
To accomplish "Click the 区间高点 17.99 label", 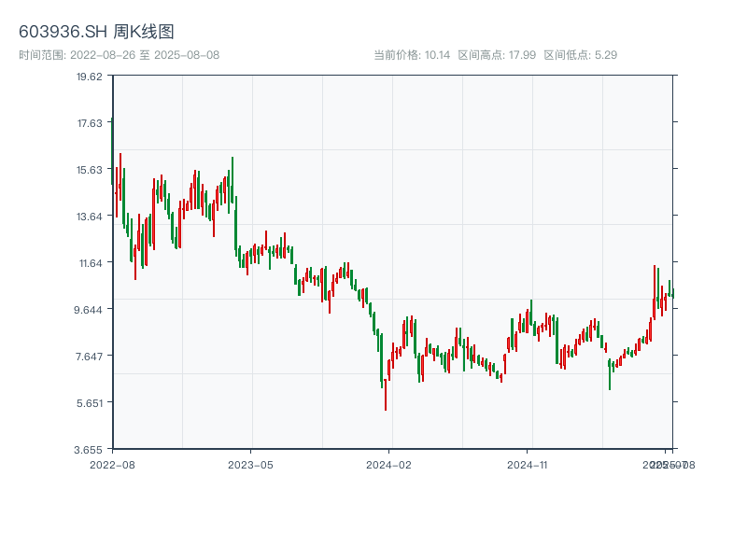I will (x=497, y=55).
